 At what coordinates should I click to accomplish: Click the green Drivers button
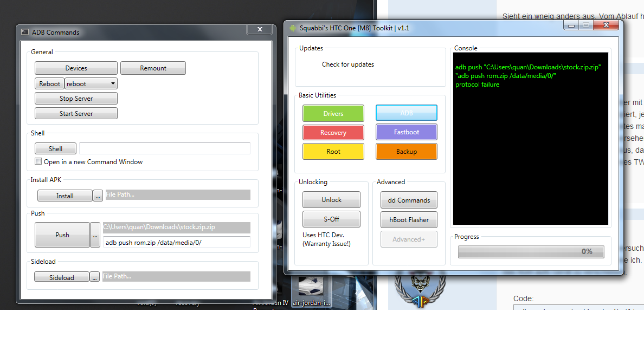333,113
